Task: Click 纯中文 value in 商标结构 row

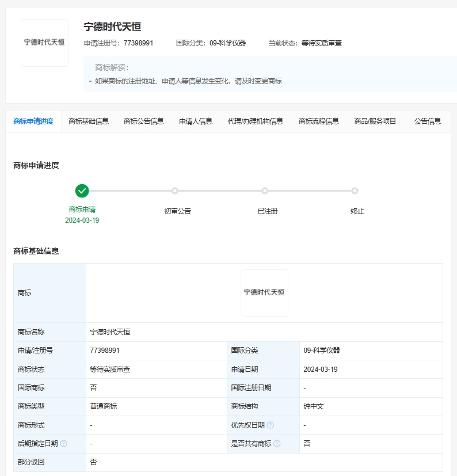Action: coord(314,406)
